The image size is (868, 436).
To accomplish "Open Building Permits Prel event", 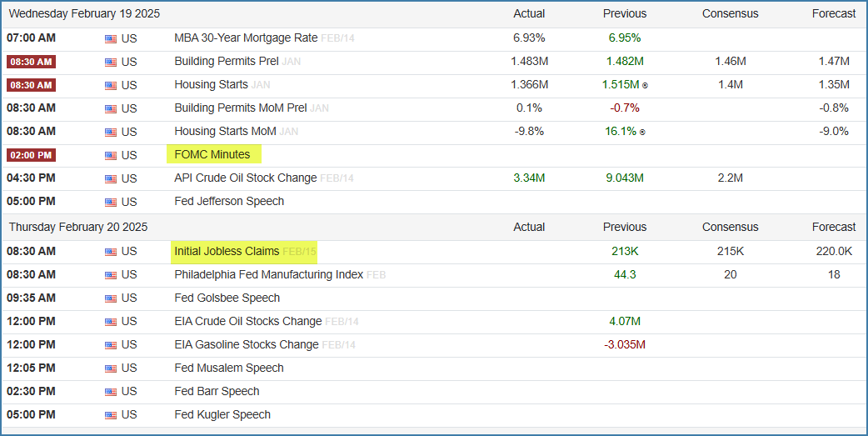I will point(227,62).
